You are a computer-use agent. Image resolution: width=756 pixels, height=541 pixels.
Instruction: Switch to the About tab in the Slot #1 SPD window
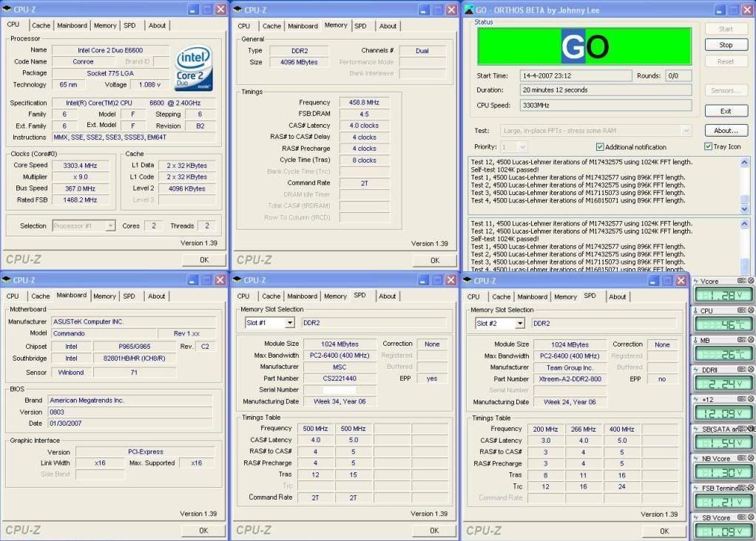[387, 296]
